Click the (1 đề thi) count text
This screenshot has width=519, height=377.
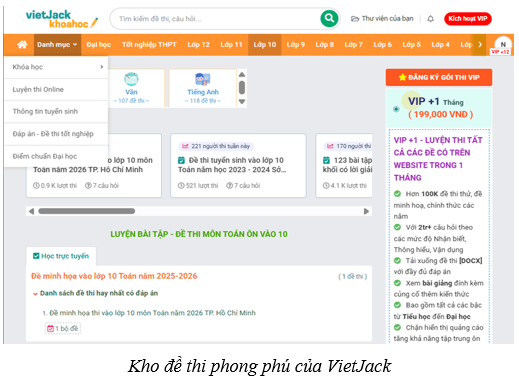[353, 276]
